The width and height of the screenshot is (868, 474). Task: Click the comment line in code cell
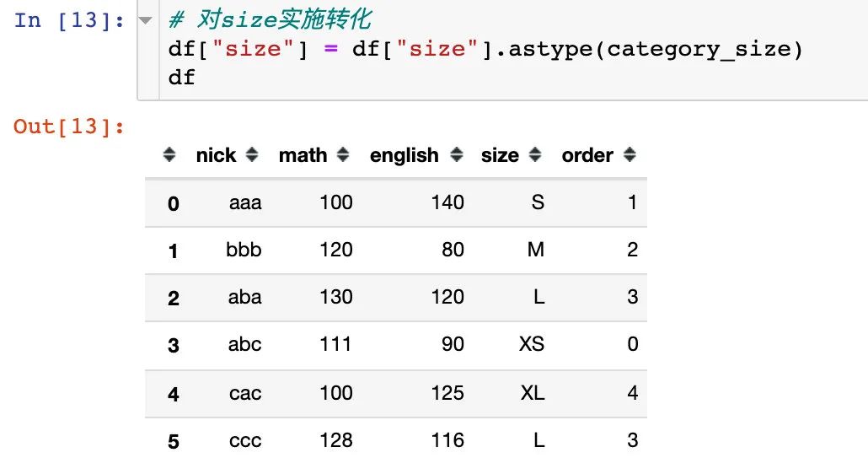[x=270, y=20]
